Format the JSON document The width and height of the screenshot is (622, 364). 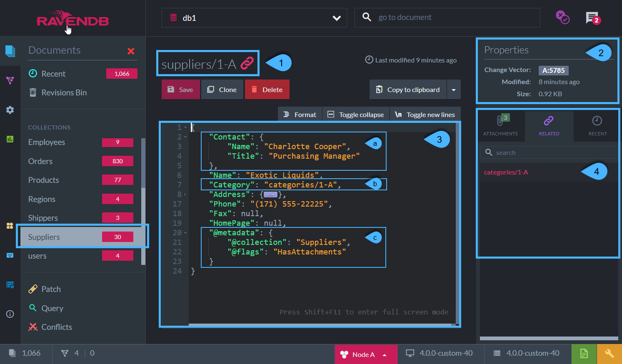coord(300,115)
